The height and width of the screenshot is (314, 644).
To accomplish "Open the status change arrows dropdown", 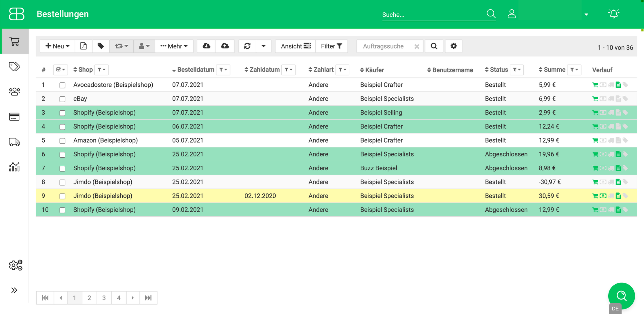I will click(121, 46).
